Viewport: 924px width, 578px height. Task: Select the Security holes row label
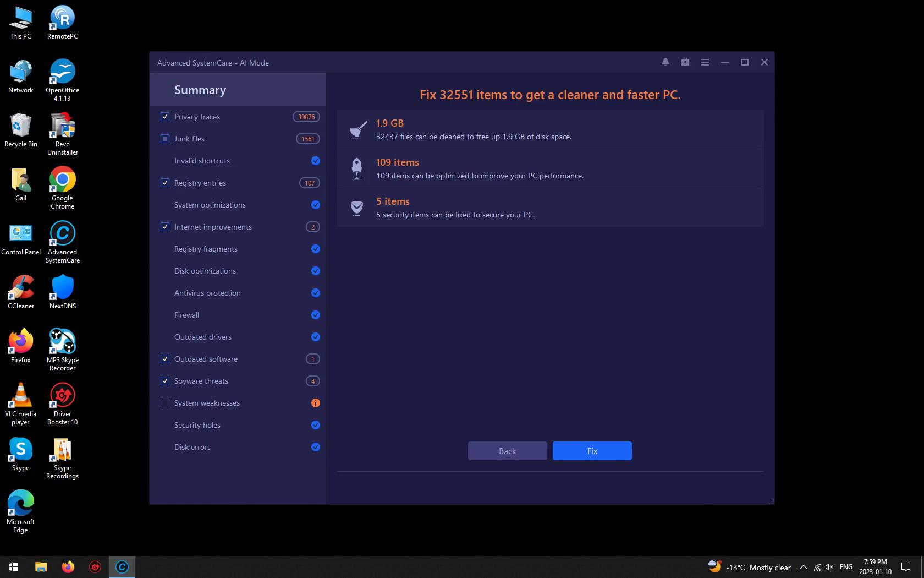pyautogui.click(x=197, y=425)
